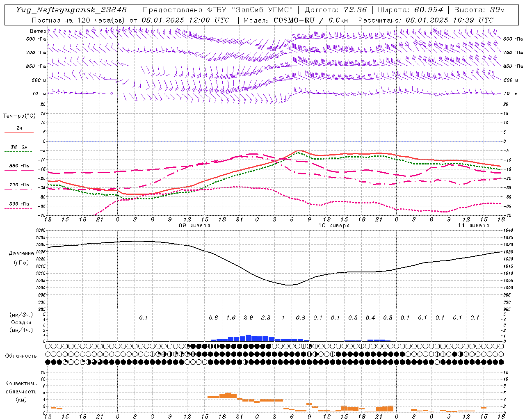The height and width of the screenshot is (420, 525).
Task: Click the Модель COSMO-RU / 6.6км label
Action: (x=296, y=20)
